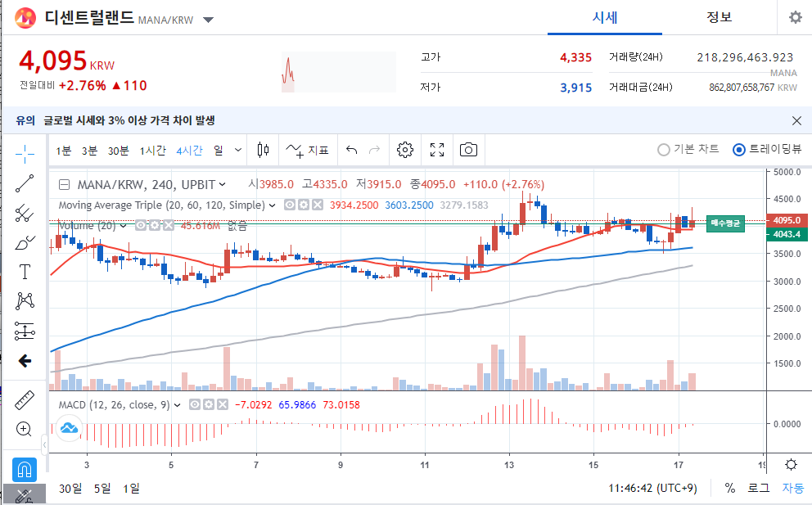Hide the MACD indicator
Image resolution: width=812 pixels, height=505 pixels.
click(195, 404)
